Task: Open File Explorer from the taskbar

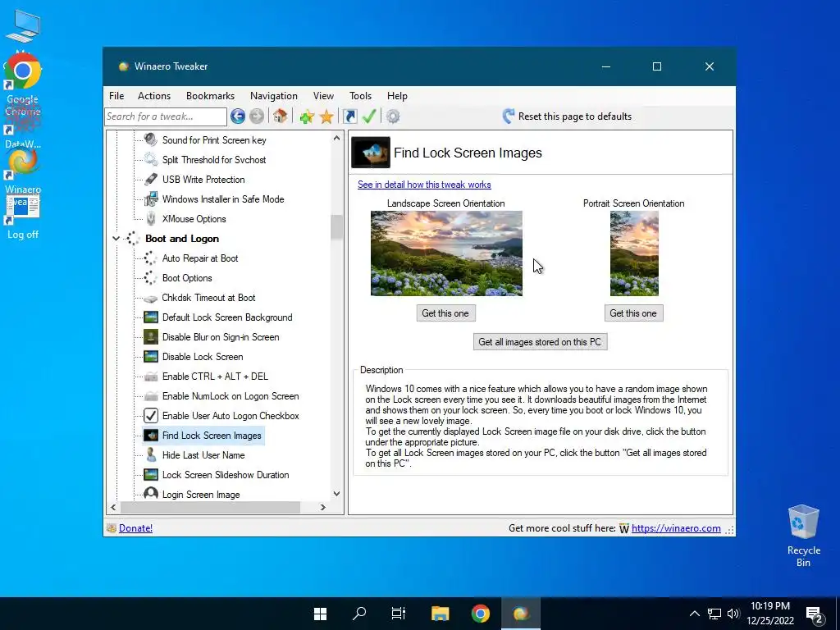Action: click(x=440, y=614)
